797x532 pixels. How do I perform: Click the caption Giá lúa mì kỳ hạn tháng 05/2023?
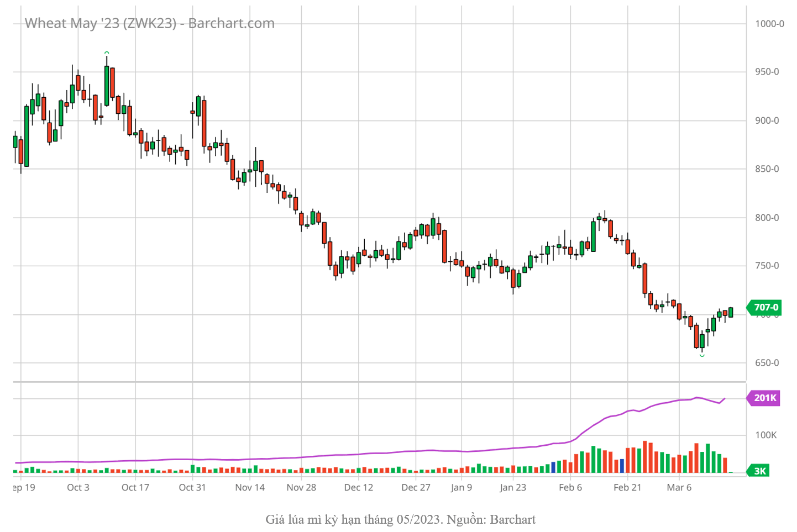(x=354, y=519)
